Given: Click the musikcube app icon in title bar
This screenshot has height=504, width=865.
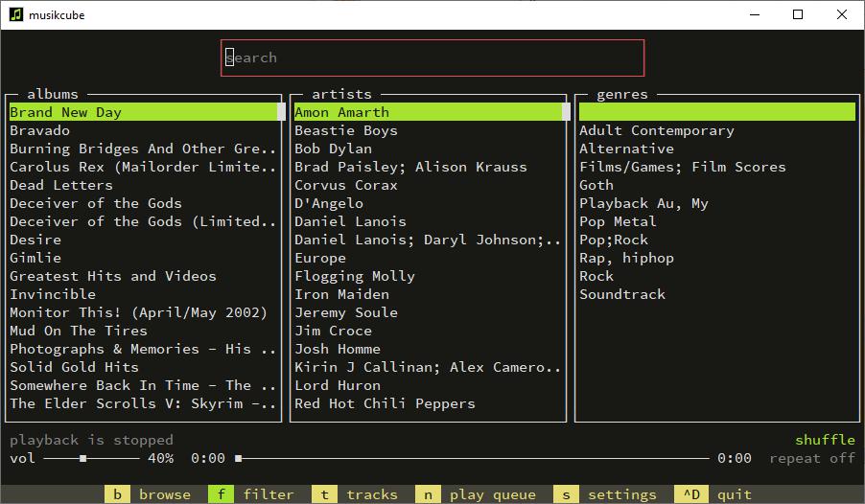Looking at the screenshot, I should tap(16, 14).
